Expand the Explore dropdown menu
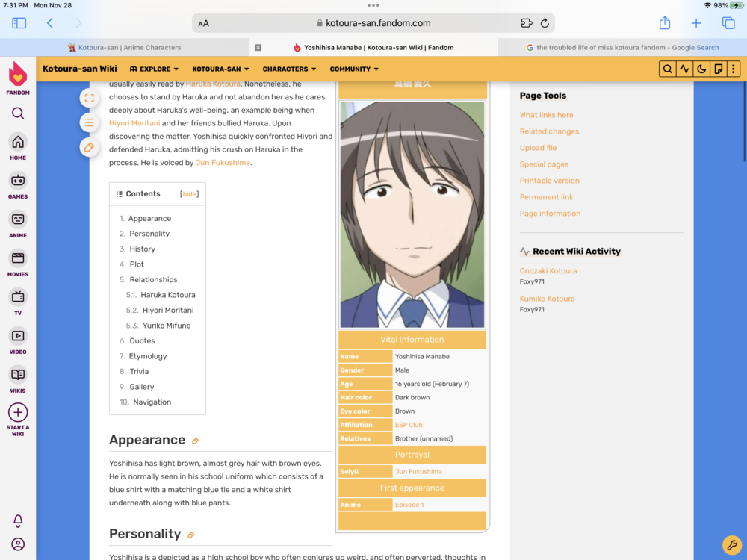The height and width of the screenshot is (560, 747). click(154, 69)
